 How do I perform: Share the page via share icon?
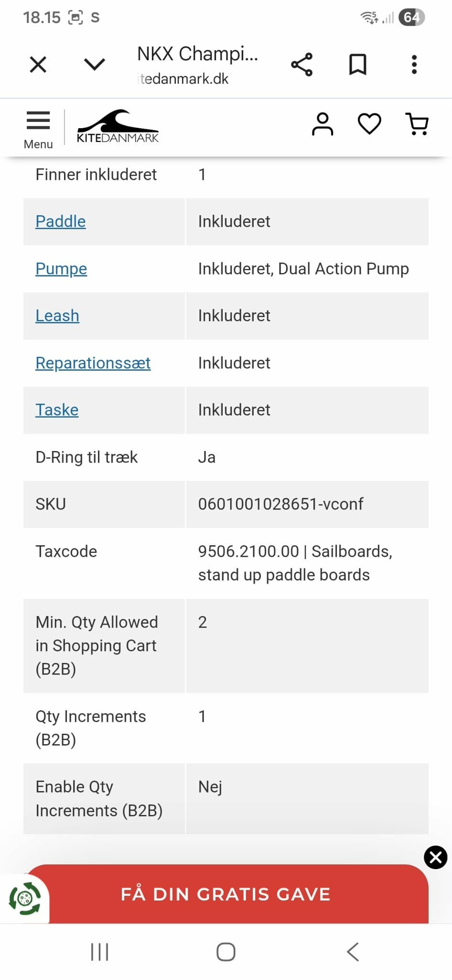(301, 65)
